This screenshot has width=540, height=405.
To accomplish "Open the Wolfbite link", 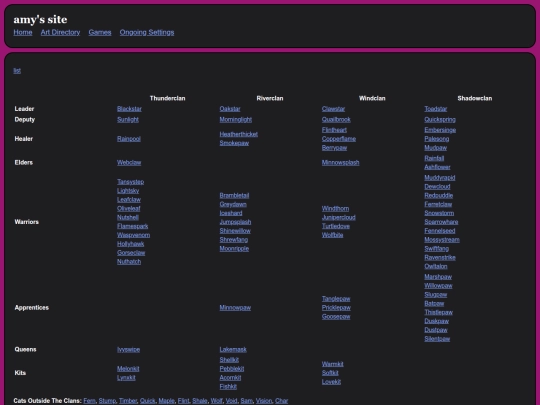I will pyautogui.click(x=332, y=235).
